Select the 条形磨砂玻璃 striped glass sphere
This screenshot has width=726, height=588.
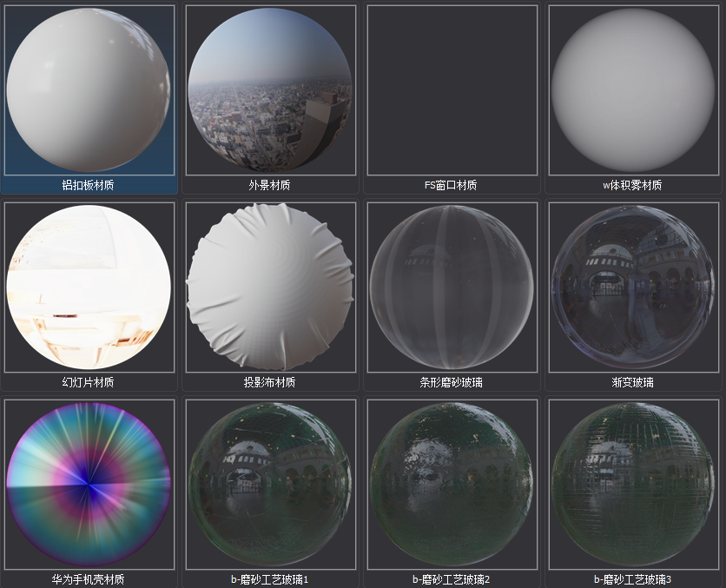coord(451,287)
